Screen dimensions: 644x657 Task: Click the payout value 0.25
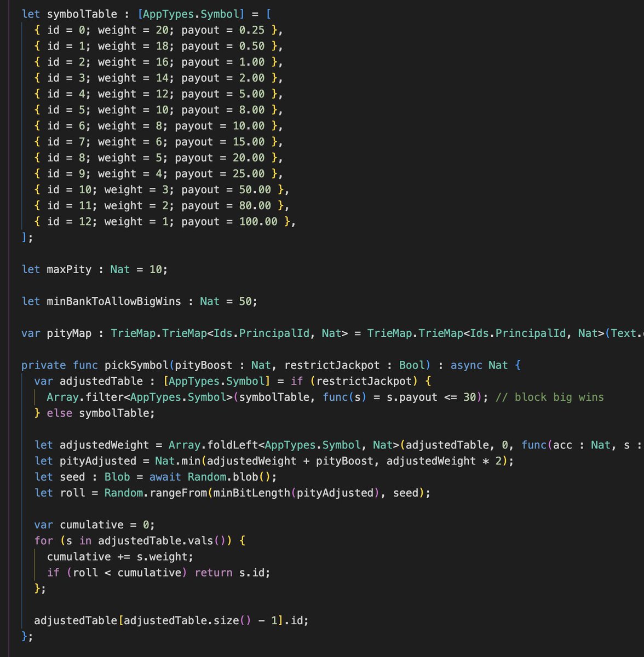(251, 30)
